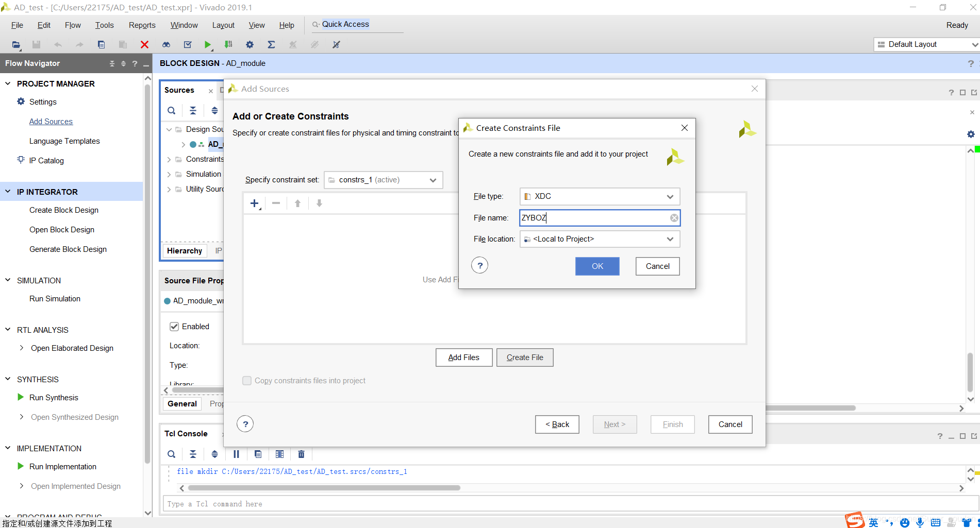
Task: Click the Sigma reports toolbar icon
Action: click(x=271, y=45)
